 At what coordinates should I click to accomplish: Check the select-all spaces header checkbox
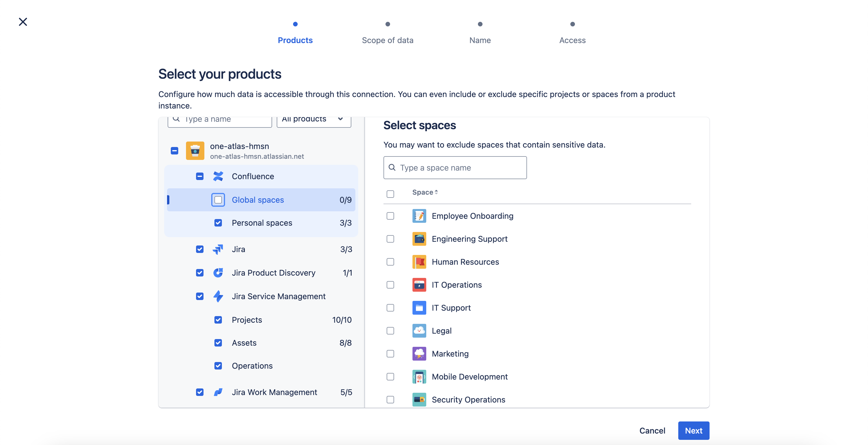[x=390, y=194]
